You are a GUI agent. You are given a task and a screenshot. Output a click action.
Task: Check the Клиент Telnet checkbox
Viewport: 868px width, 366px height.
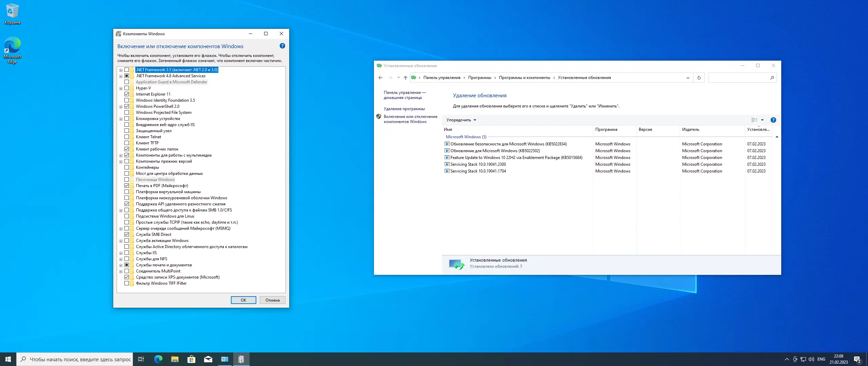click(x=126, y=137)
